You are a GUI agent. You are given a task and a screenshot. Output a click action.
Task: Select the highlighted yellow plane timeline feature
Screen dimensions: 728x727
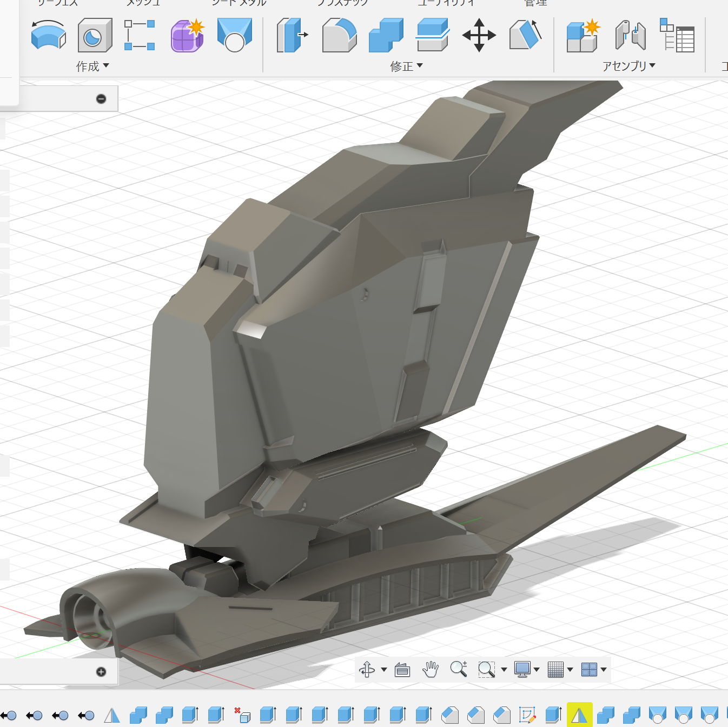(579, 715)
